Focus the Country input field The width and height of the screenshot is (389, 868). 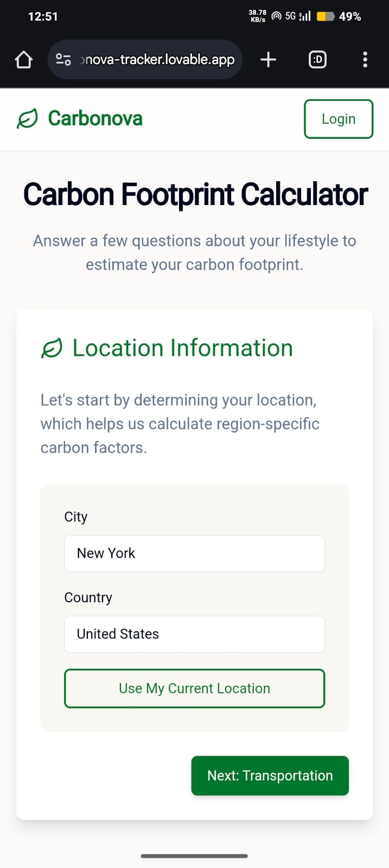tap(195, 634)
